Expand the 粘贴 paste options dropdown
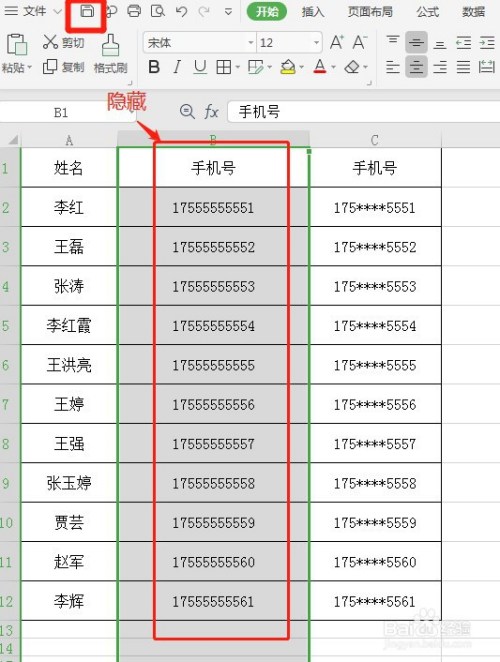 tap(30, 67)
